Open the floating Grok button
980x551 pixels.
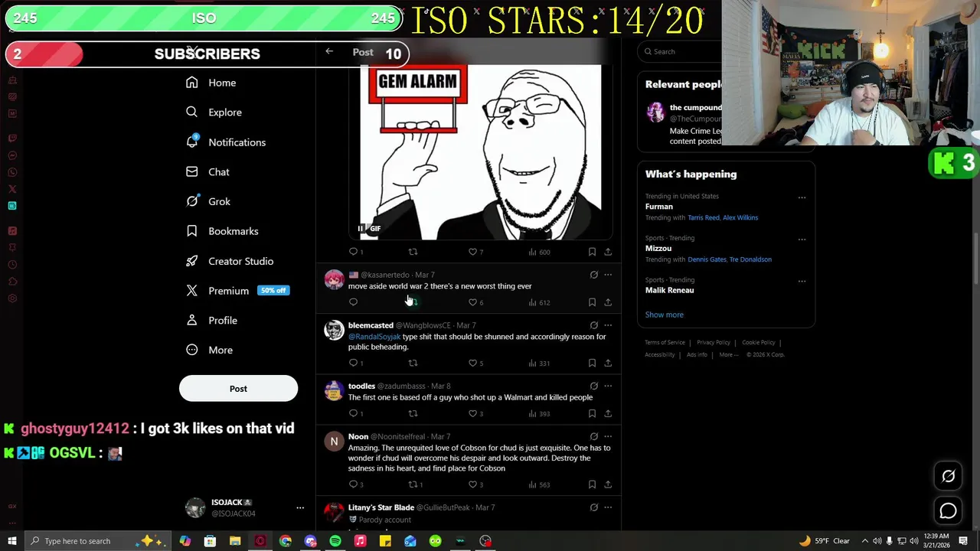pos(948,476)
